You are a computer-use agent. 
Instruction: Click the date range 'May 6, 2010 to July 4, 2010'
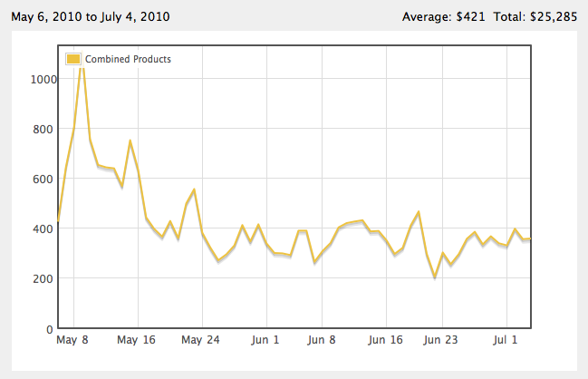coord(91,17)
